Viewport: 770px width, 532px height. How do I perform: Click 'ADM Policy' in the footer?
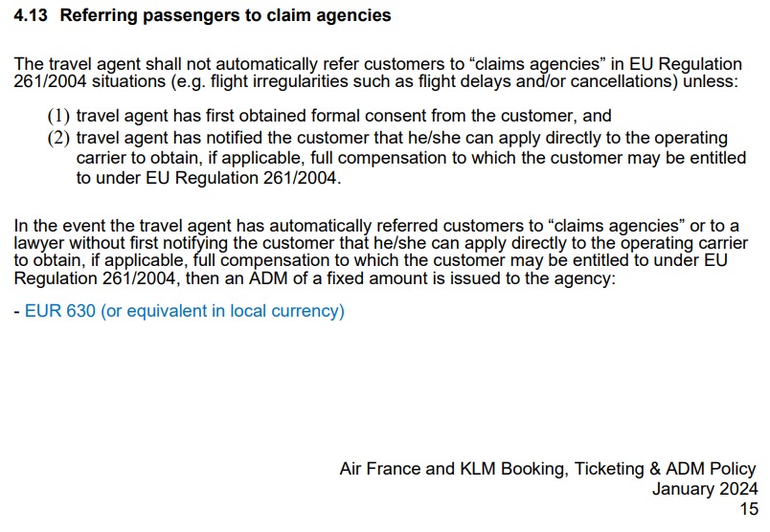[x=711, y=469]
